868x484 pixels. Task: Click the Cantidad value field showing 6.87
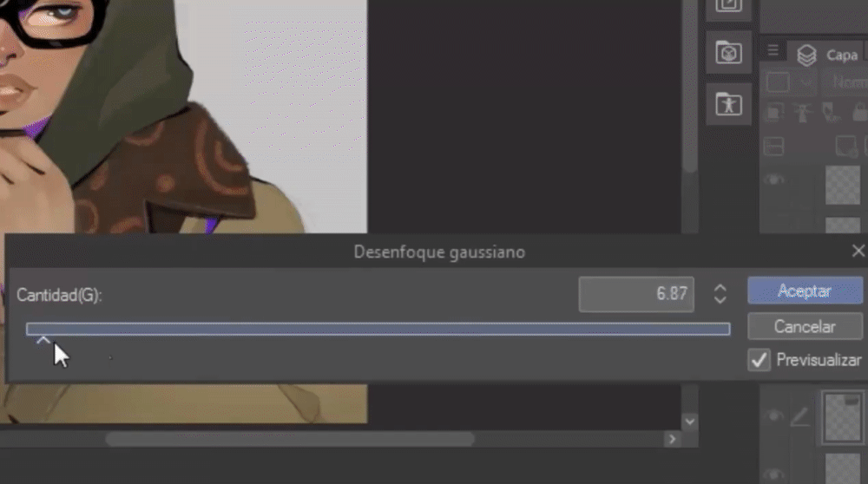point(636,294)
